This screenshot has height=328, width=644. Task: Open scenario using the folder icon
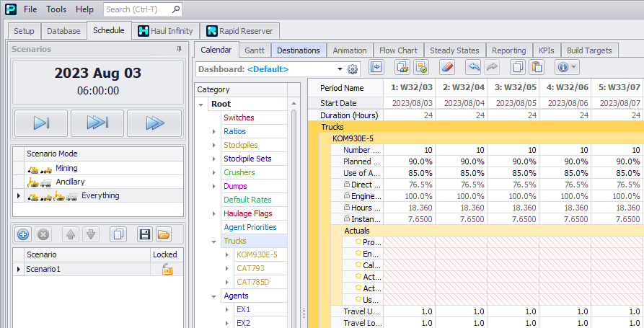[x=163, y=234]
